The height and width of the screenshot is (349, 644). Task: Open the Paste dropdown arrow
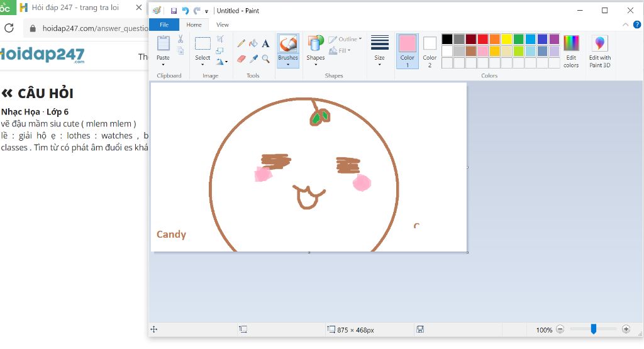[163, 65]
